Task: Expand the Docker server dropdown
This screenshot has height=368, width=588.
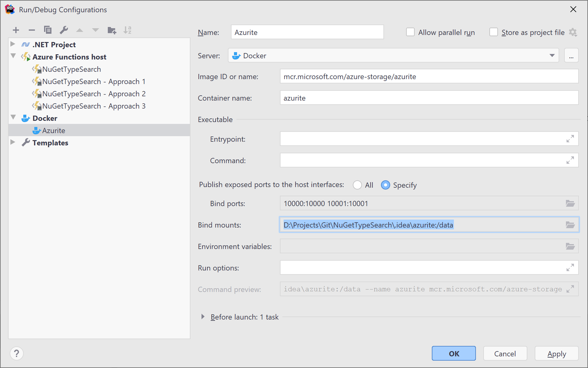Action: (552, 56)
